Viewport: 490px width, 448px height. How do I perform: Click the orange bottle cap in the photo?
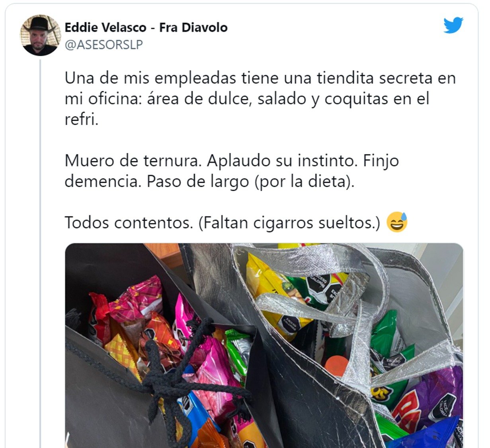click(336, 365)
